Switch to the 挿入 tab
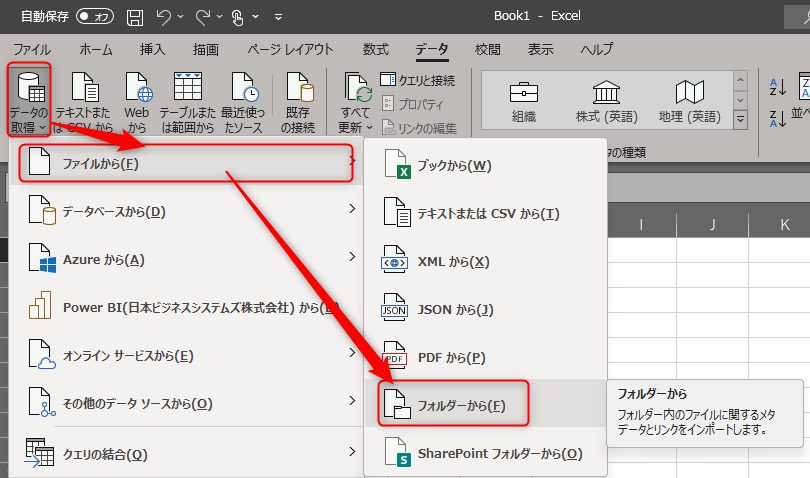 153,50
